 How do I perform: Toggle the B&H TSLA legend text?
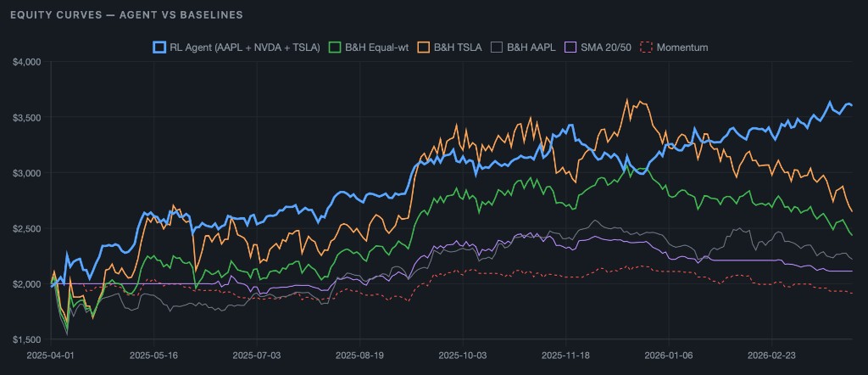(x=458, y=48)
